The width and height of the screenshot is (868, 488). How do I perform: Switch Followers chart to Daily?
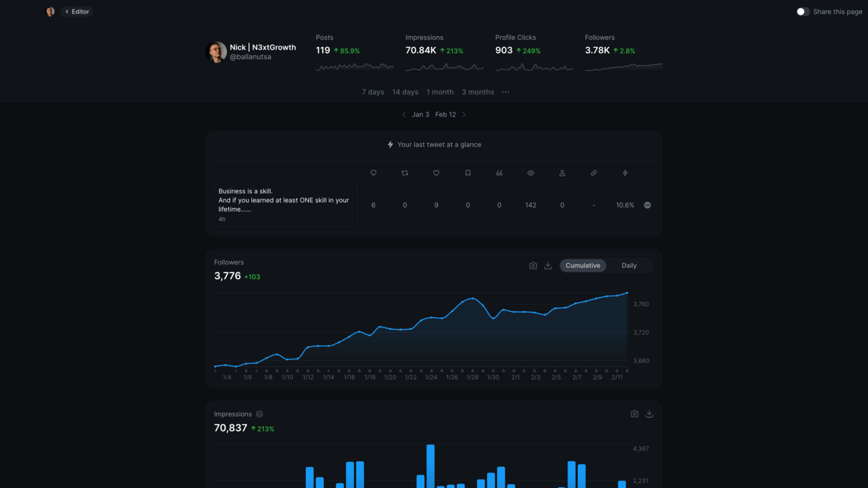pos(629,266)
